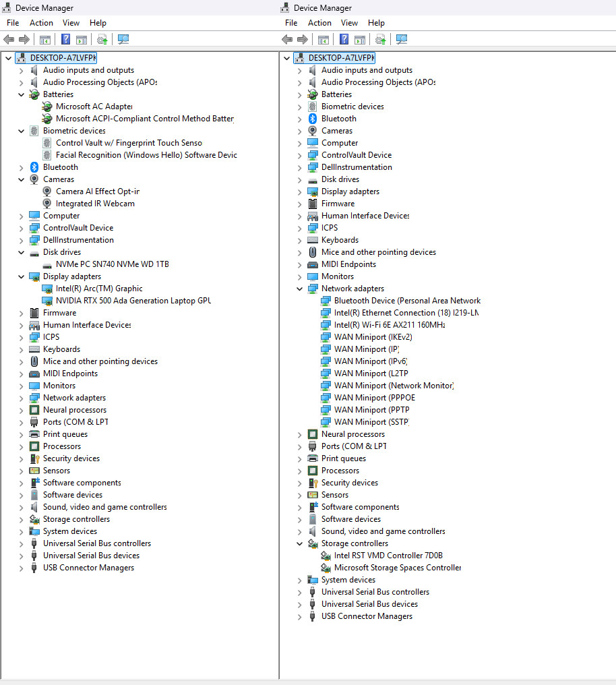Select WAN Miniport (Network Monitor) entry
The width and height of the screenshot is (616, 685).
point(394,386)
